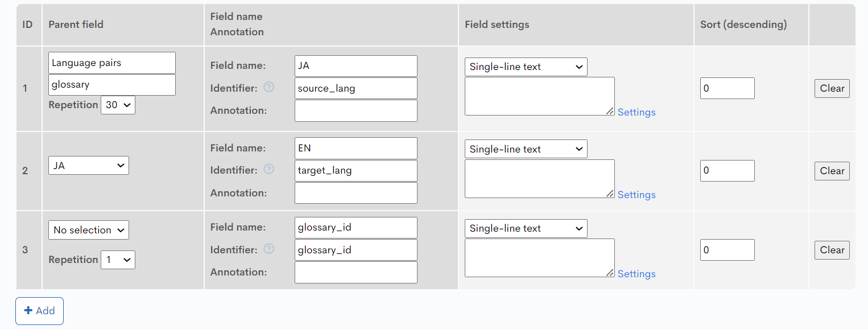Screen dimensions: 868x329
Task: Click the plus icon on the Add button
Action: tap(28, 310)
